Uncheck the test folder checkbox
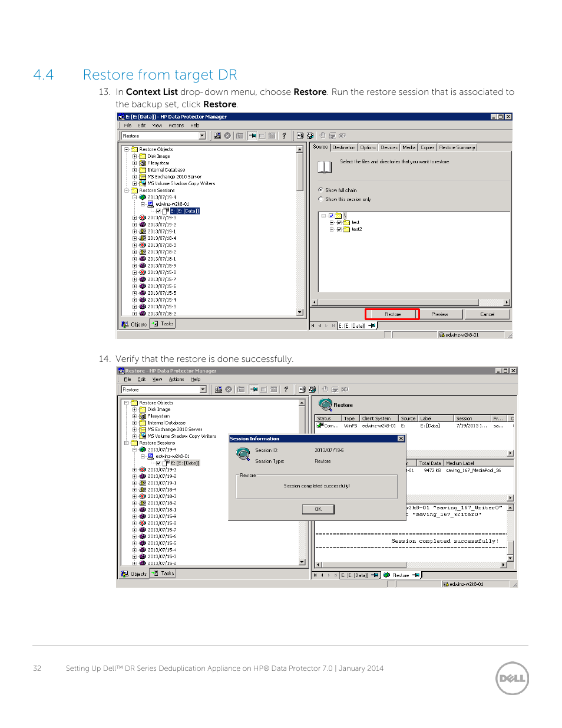The height and width of the screenshot is (728, 562). click(339, 223)
